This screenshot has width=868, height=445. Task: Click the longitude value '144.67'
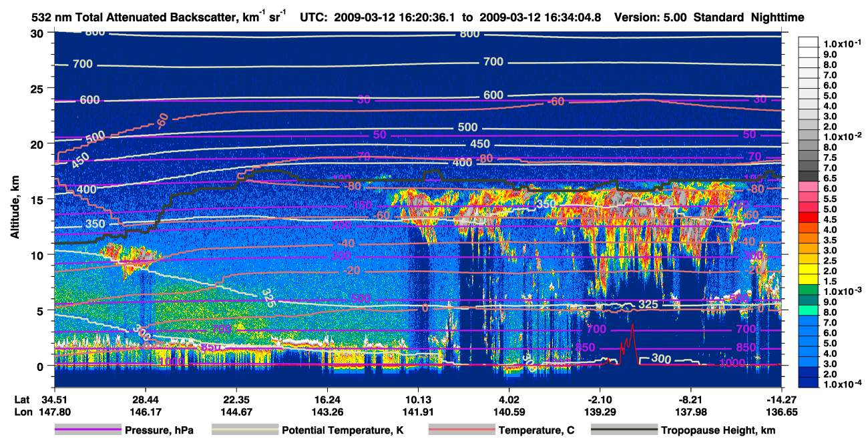coord(236,412)
